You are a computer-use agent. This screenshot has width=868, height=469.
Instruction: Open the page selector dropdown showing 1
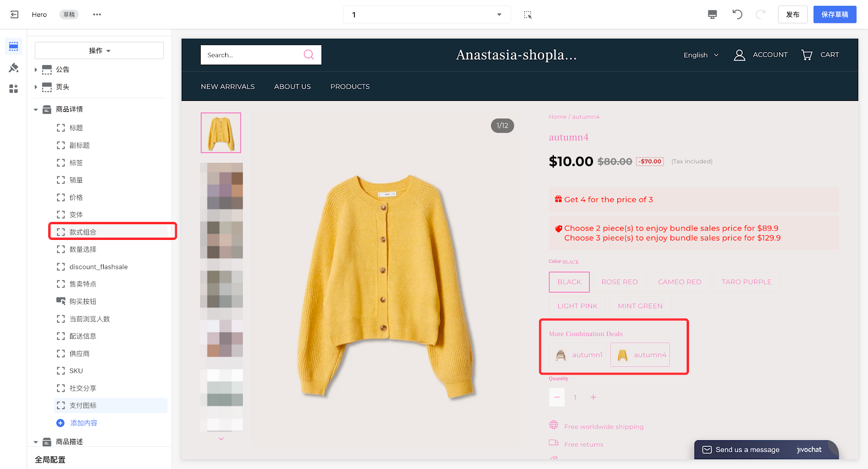point(427,15)
